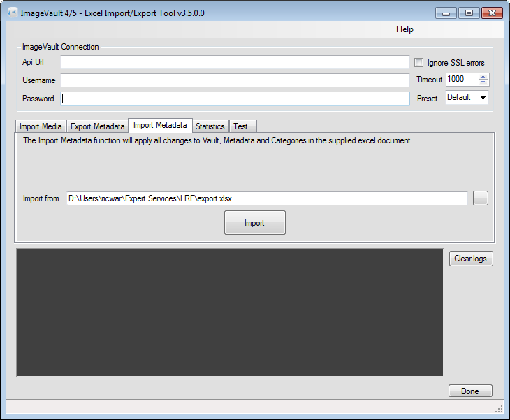Click the Timeout value field showing 1000
This screenshot has height=420, width=510.
tap(462, 80)
